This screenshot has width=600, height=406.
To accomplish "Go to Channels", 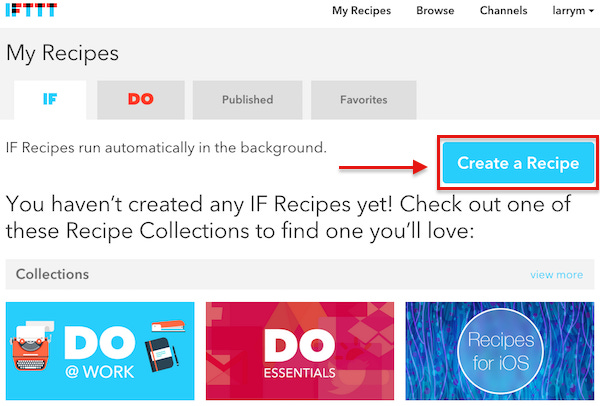I will [503, 11].
